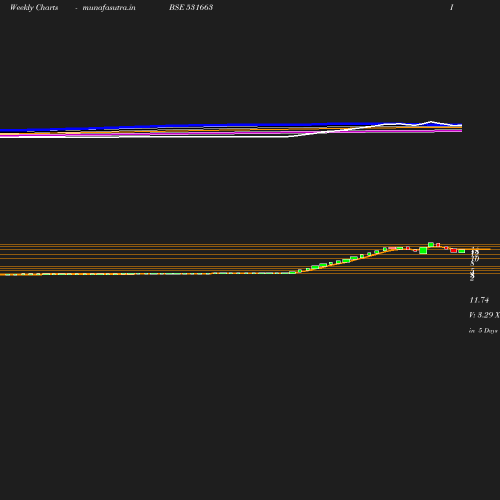The height and width of the screenshot is (500, 500).
Task: Click the "in 5 Days" label
Action: 483,331
